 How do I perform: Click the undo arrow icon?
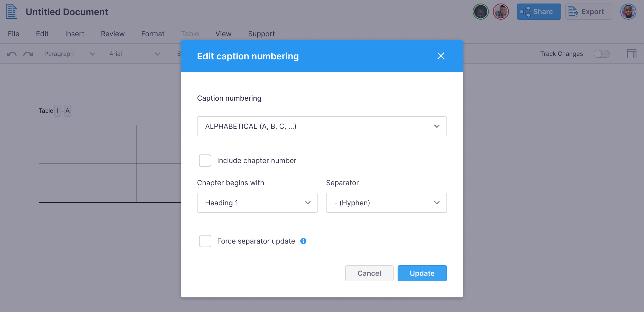[12, 54]
